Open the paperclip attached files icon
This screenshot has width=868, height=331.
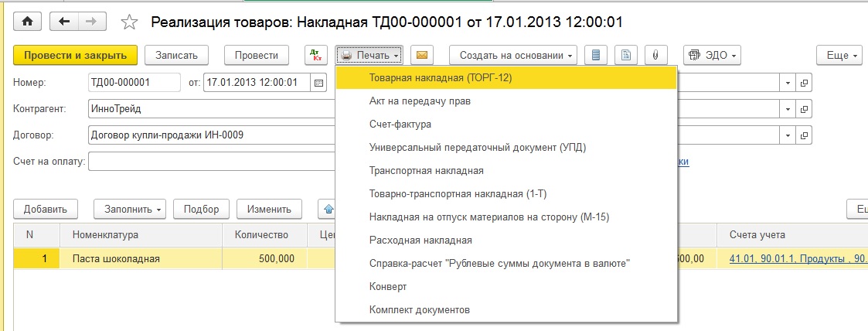[x=655, y=56]
